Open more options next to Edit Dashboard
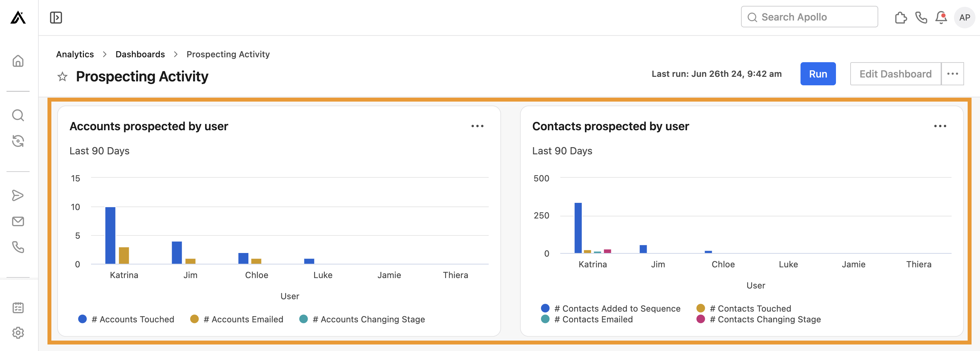This screenshot has width=980, height=351. [x=952, y=74]
